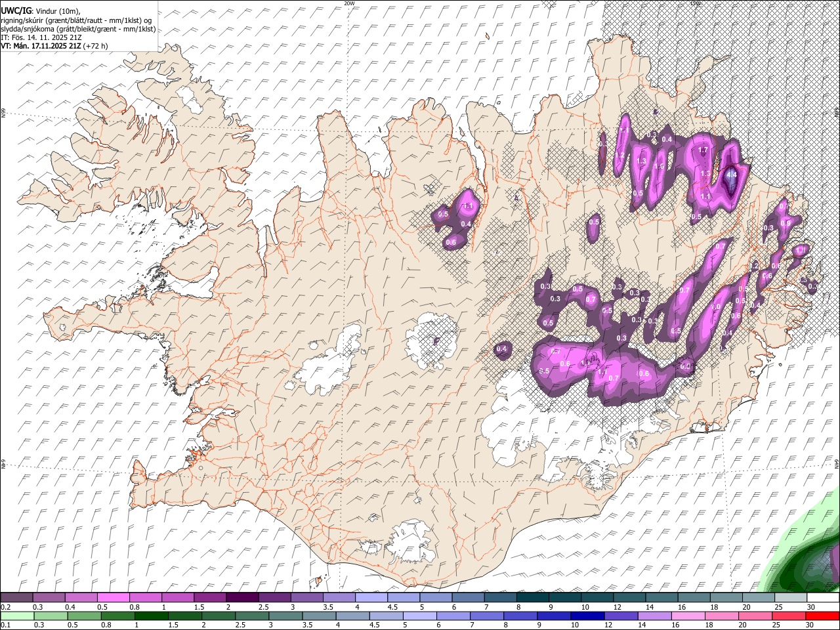Click the '4.4' precipitation maximum value
The width and height of the screenshot is (840, 630).
tap(731, 175)
